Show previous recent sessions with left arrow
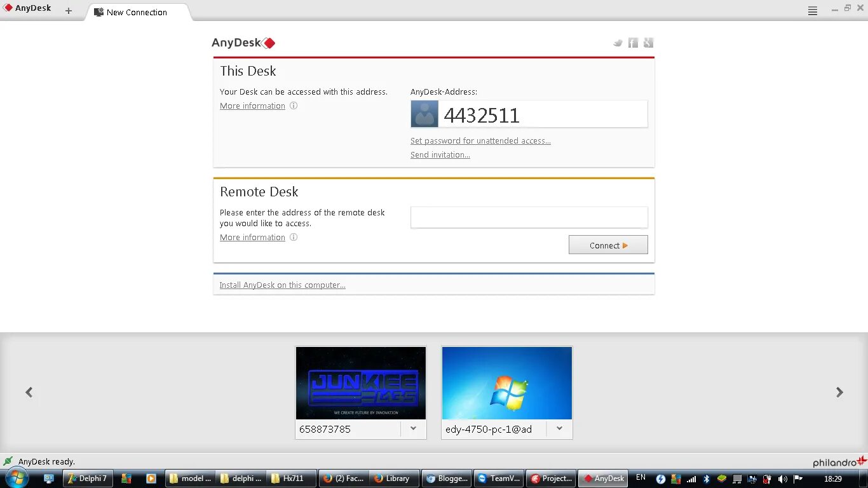This screenshot has height=488, width=868. [29, 392]
